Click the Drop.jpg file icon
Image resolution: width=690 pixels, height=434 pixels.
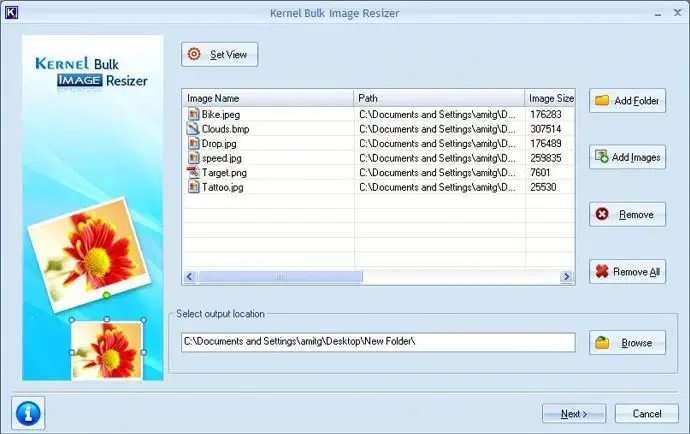pyautogui.click(x=194, y=143)
